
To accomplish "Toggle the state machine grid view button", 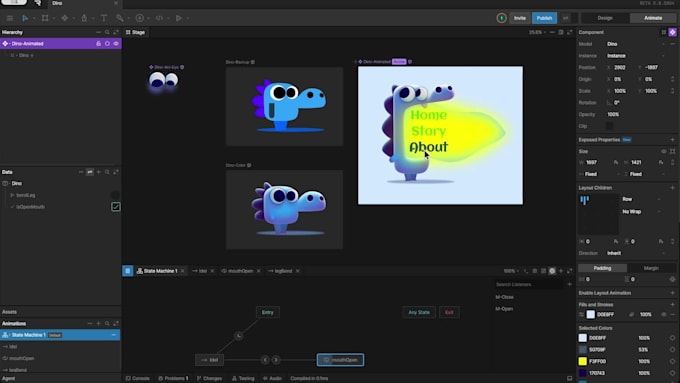I will coord(128,271).
